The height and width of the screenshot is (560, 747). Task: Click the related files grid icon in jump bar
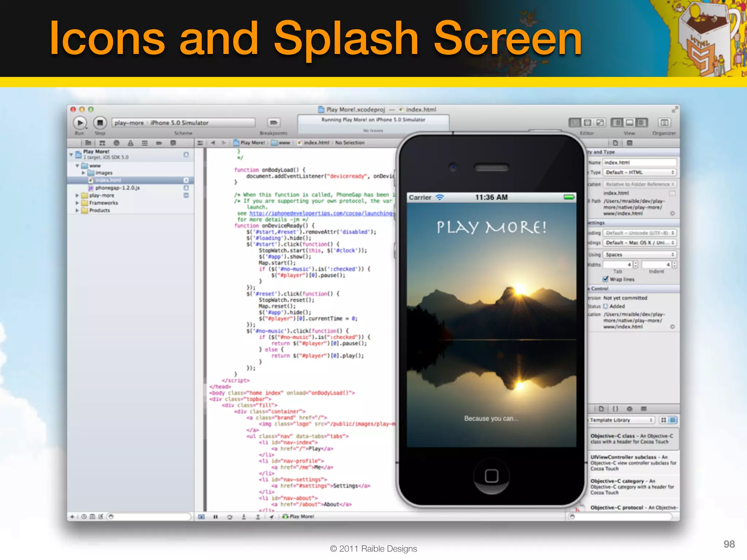[200, 143]
